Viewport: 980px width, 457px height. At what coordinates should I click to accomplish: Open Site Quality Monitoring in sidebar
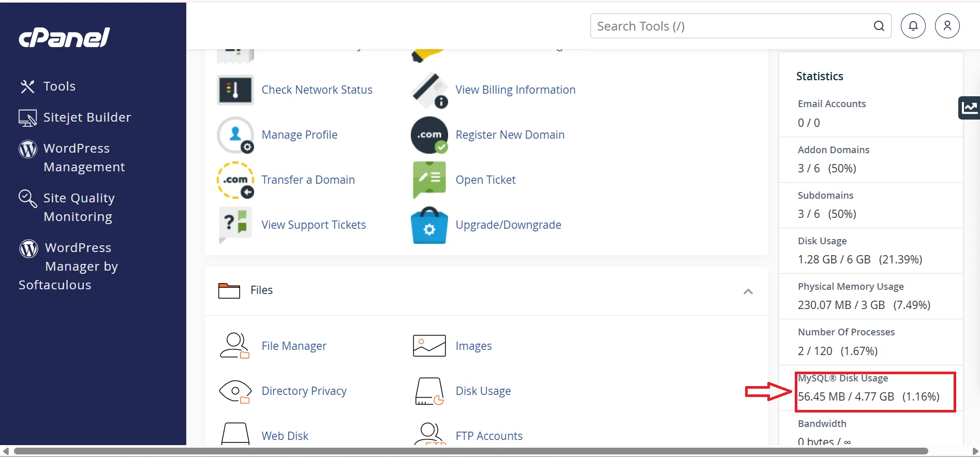(79, 208)
